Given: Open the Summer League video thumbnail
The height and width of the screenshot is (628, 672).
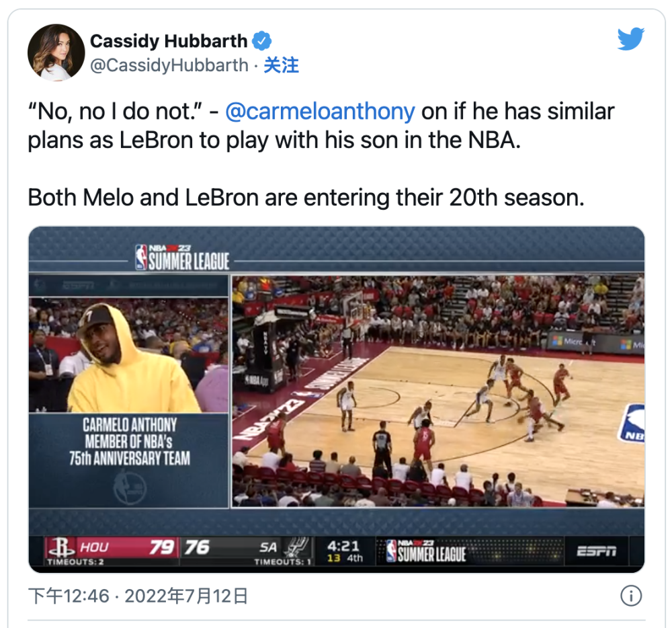Looking at the screenshot, I should click(337, 399).
